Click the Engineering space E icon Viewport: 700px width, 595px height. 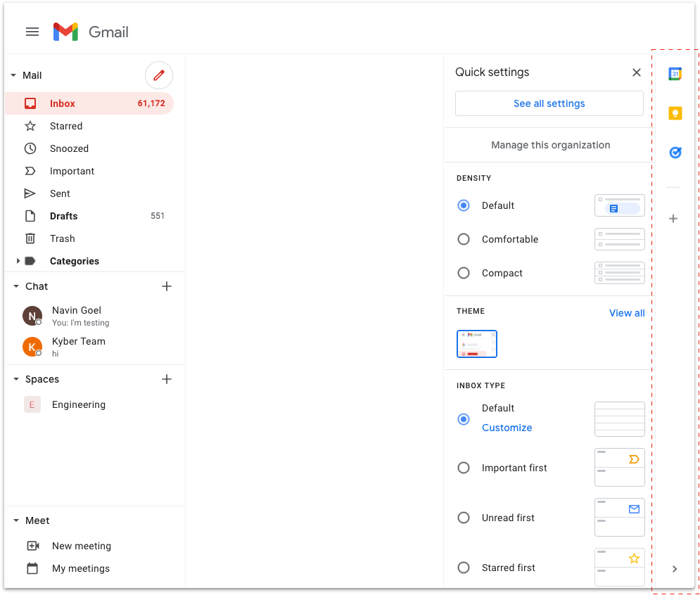click(x=32, y=404)
